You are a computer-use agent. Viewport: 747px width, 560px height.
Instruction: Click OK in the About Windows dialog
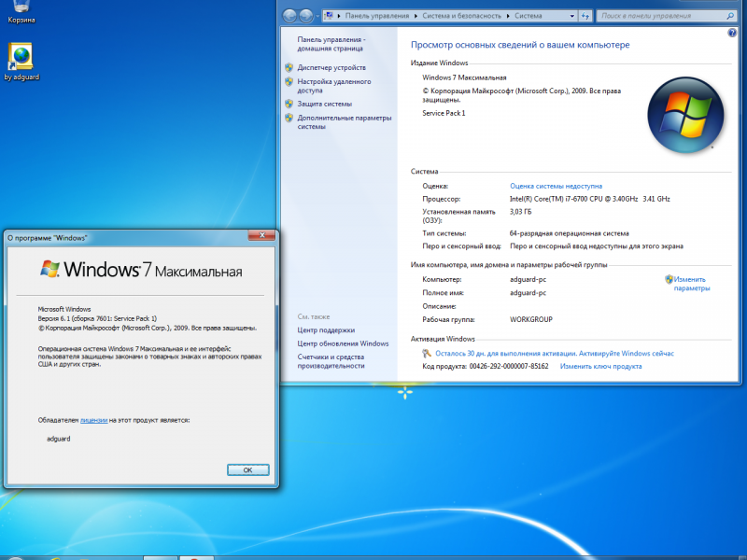click(x=247, y=470)
